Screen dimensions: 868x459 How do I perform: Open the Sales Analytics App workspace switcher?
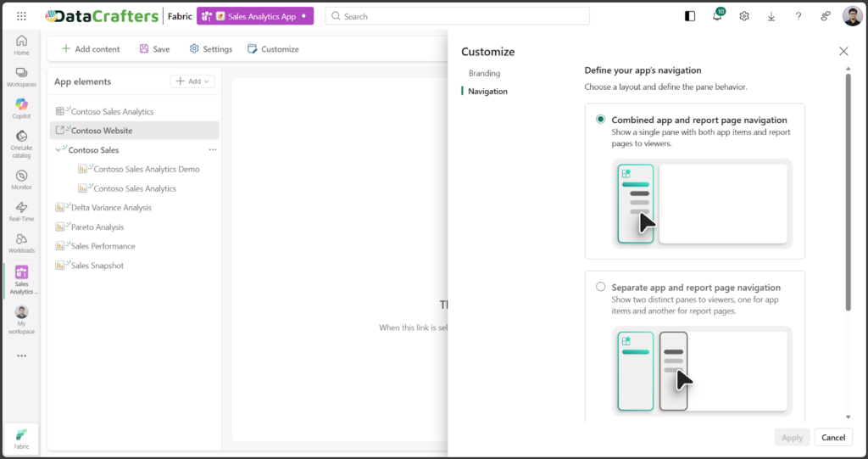coord(255,16)
